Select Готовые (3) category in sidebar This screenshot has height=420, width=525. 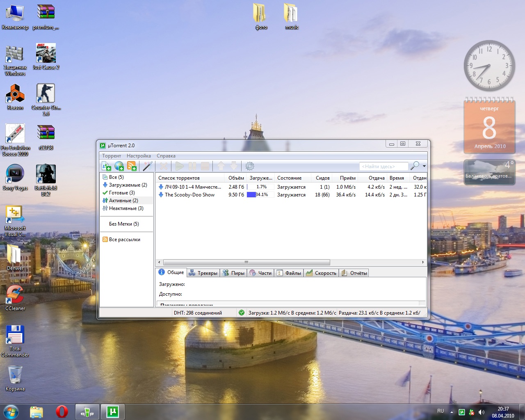(121, 193)
